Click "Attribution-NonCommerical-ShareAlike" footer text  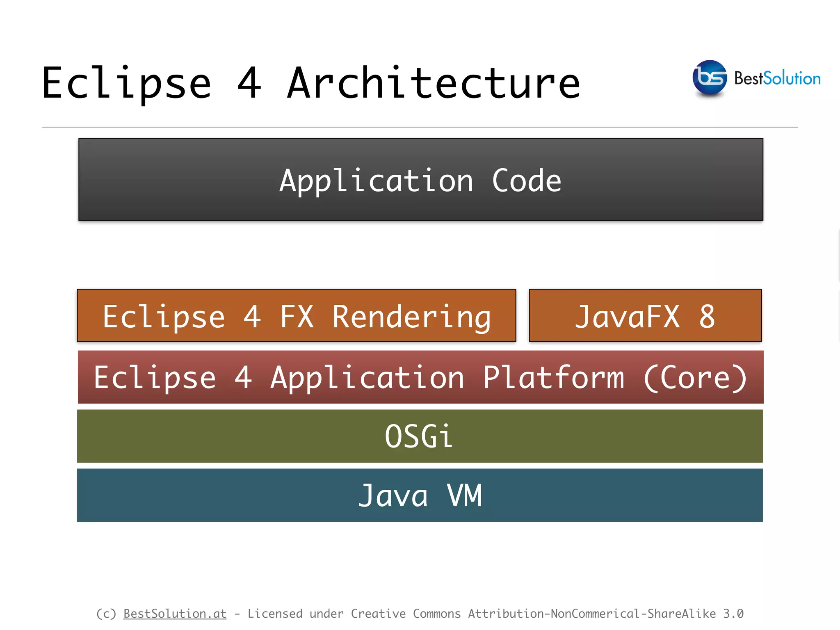(x=592, y=614)
